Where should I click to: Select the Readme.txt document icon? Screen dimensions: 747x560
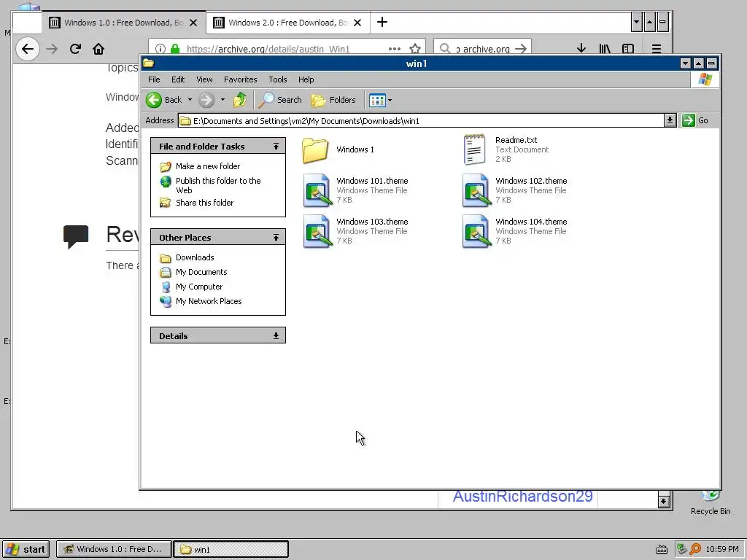474,149
